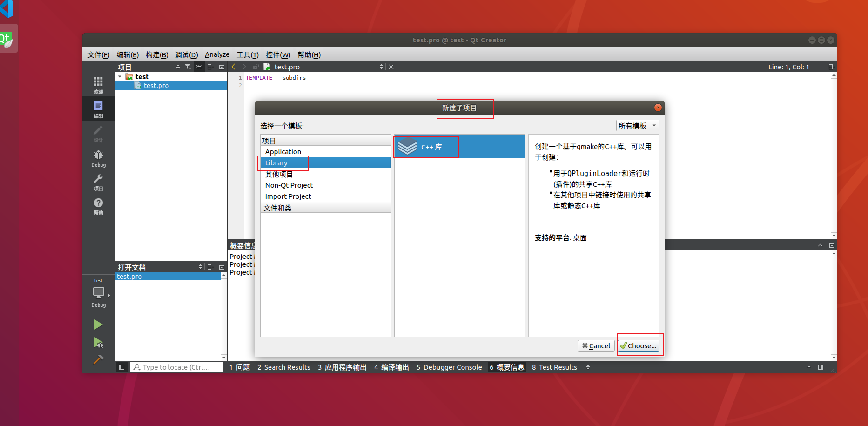Image resolution: width=868 pixels, height=426 pixels.
Task: Open the 构建(B) menu
Action: pyautogui.click(x=157, y=54)
